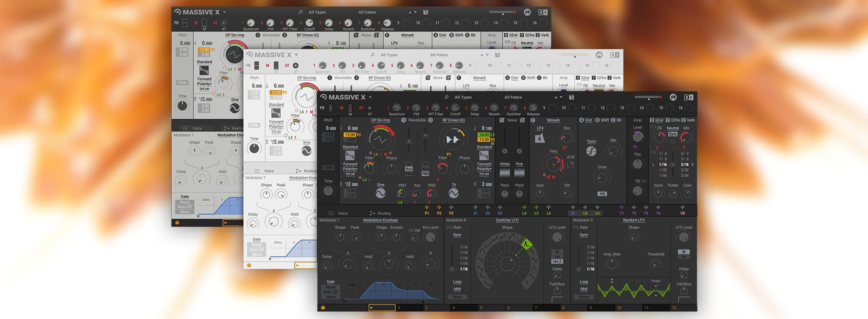Save preset using floppy icon in dark window
The image size is (868, 319).
[571, 97]
